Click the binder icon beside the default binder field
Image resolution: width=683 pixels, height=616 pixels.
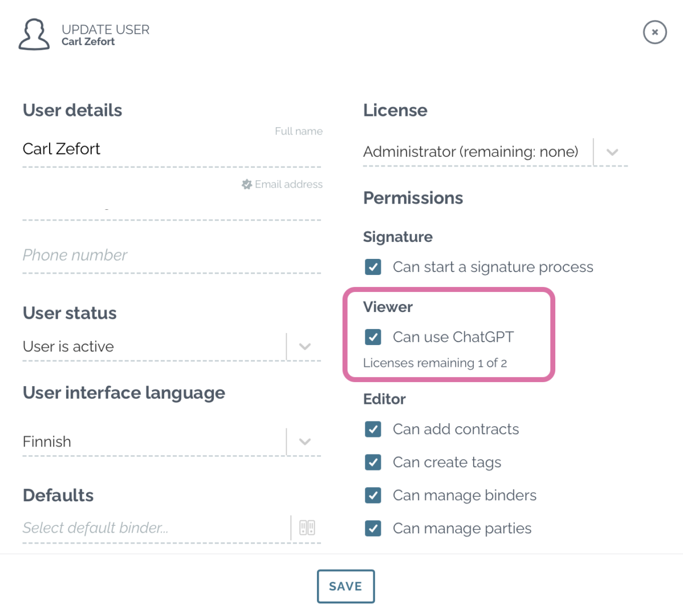(307, 528)
